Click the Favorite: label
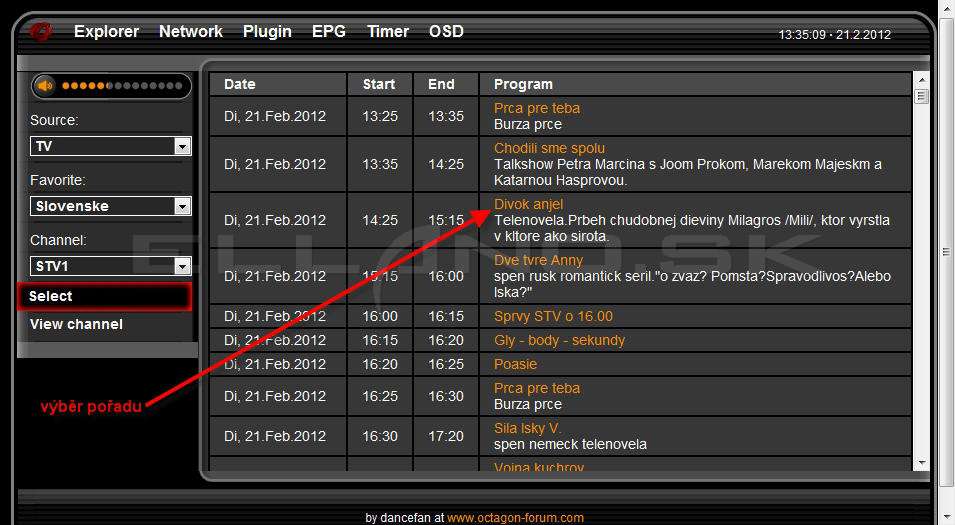The width and height of the screenshot is (955, 525). (x=58, y=180)
